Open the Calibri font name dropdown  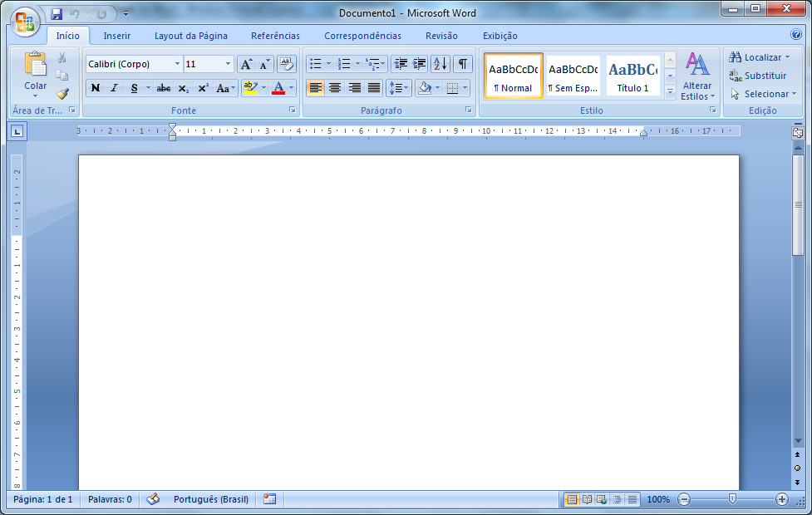pyautogui.click(x=177, y=64)
